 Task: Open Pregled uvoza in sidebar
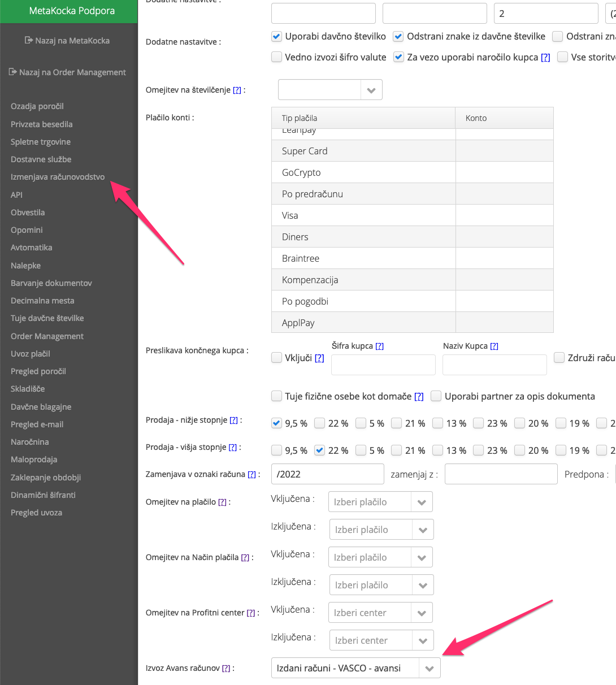click(37, 513)
